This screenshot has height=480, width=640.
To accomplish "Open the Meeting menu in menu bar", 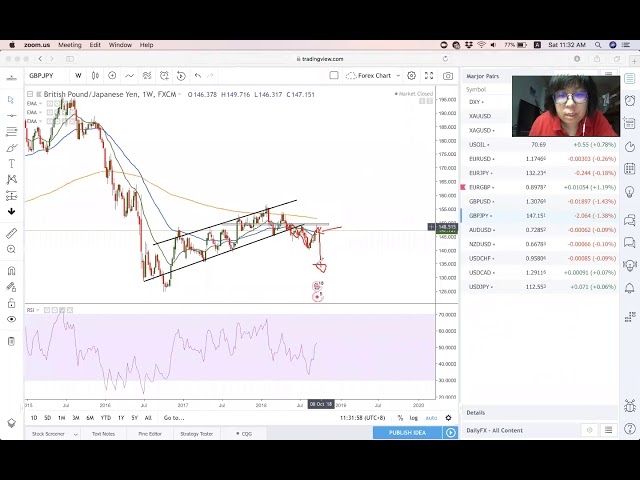I will click(70, 45).
